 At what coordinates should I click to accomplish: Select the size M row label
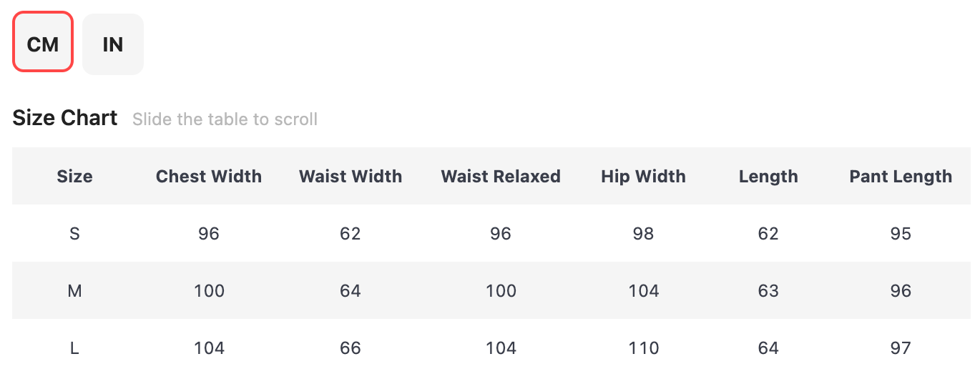point(74,291)
